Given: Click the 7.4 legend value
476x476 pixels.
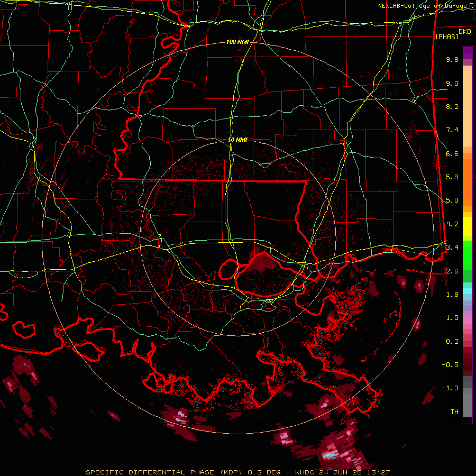Looking at the screenshot, I should pos(452,130).
